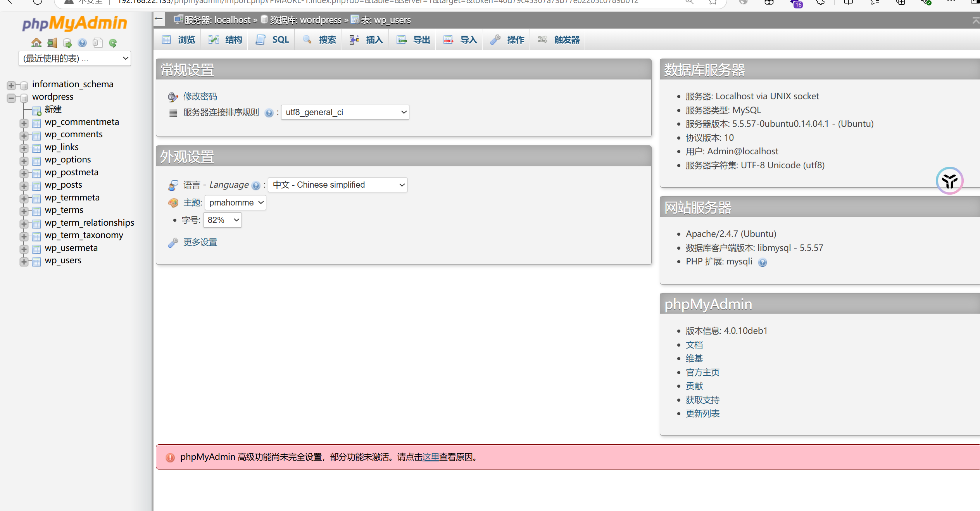Open the 浏览 (Browse) tab
Screen dimensions: 980x511
tap(178, 40)
